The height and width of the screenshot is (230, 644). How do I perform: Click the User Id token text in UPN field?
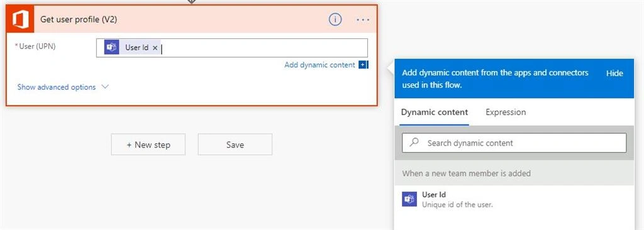point(136,48)
